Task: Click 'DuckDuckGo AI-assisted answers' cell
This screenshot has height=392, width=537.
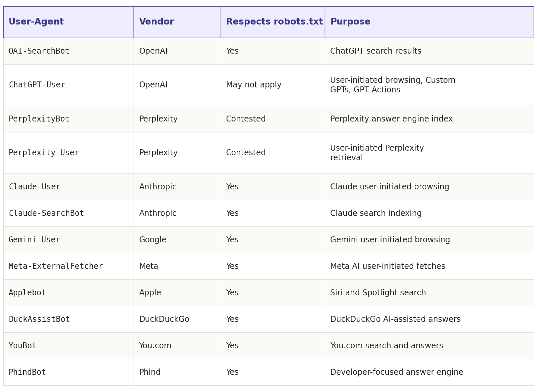Action: point(429,319)
